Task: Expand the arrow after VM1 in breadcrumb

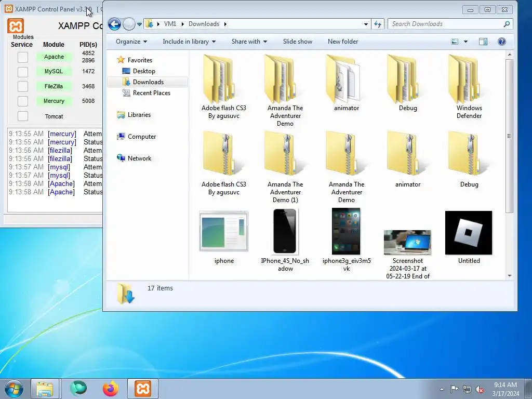Action: coord(182,24)
